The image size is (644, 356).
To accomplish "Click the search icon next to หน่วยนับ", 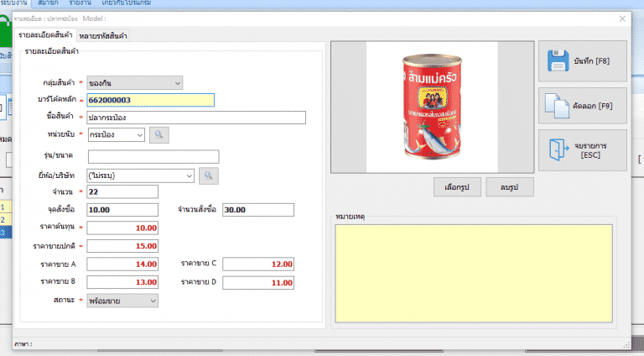I will click(158, 134).
